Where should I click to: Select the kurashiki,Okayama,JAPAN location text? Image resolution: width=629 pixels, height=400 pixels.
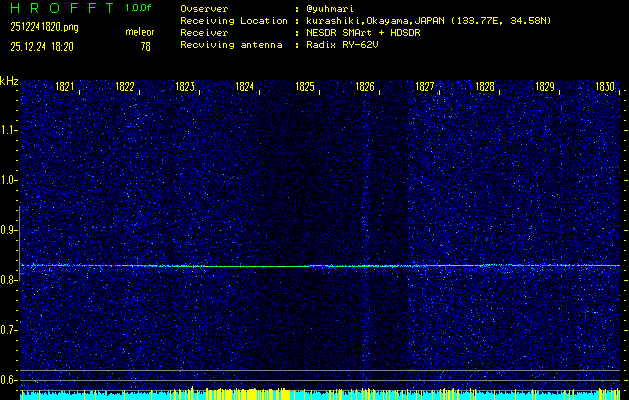click(x=376, y=20)
